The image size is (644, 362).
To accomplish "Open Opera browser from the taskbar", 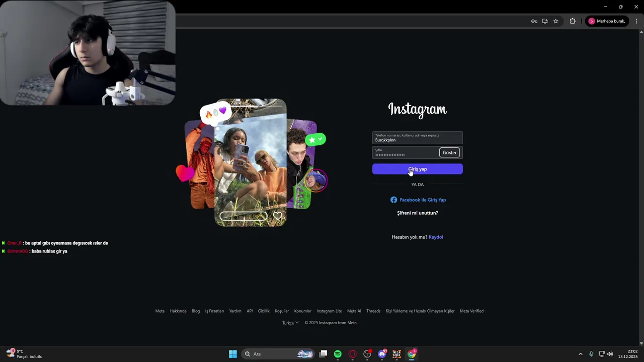I will click(353, 354).
